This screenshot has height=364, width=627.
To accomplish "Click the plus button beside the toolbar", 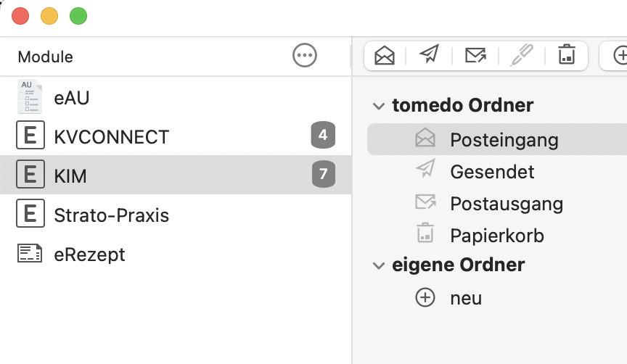I will pyautogui.click(x=620, y=55).
